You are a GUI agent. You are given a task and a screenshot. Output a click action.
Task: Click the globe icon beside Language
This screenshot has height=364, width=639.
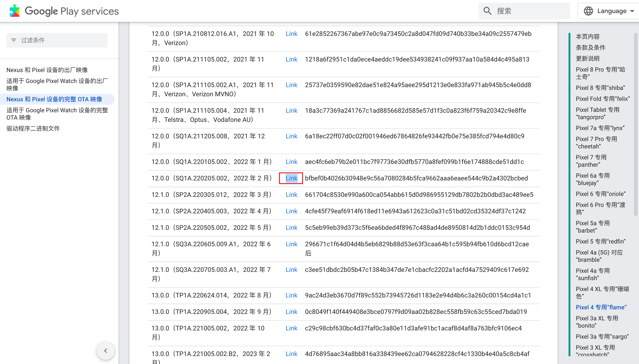pos(588,11)
